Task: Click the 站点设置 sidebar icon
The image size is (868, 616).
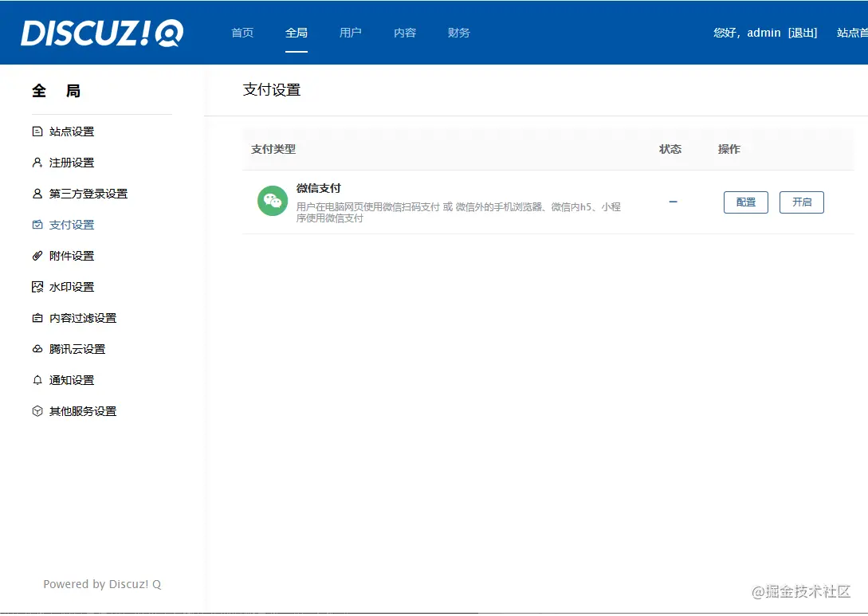Action: [x=37, y=131]
